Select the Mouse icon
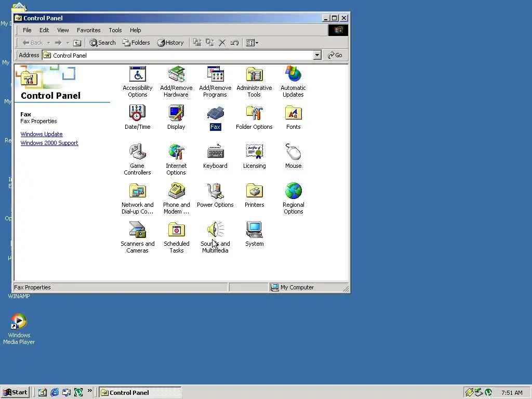 [293, 156]
